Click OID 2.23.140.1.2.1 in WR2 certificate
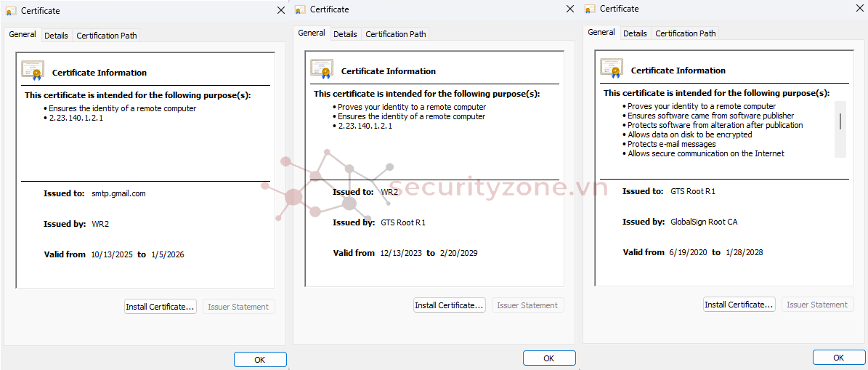 [362, 126]
